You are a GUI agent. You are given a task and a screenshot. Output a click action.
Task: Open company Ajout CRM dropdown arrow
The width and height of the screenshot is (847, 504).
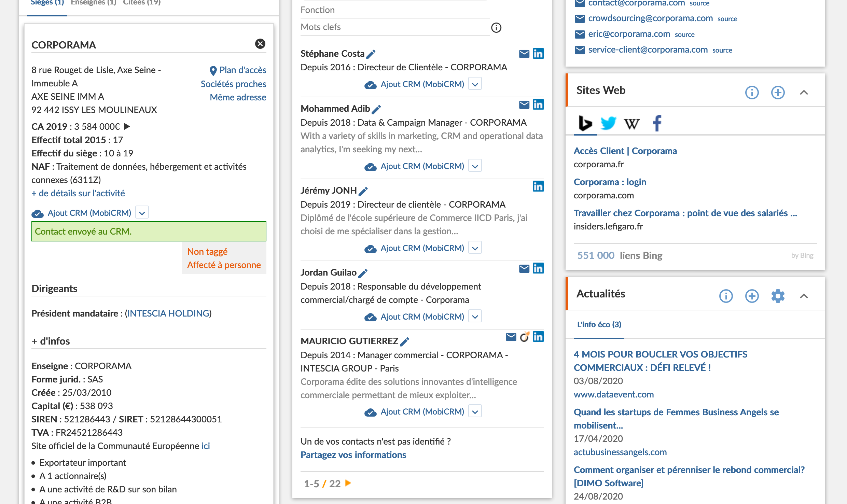[142, 213]
